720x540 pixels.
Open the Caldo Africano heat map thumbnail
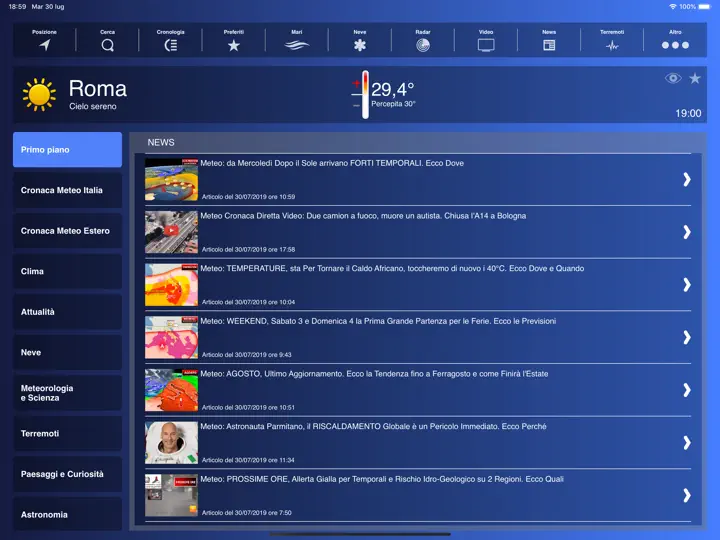pos(171,285)
